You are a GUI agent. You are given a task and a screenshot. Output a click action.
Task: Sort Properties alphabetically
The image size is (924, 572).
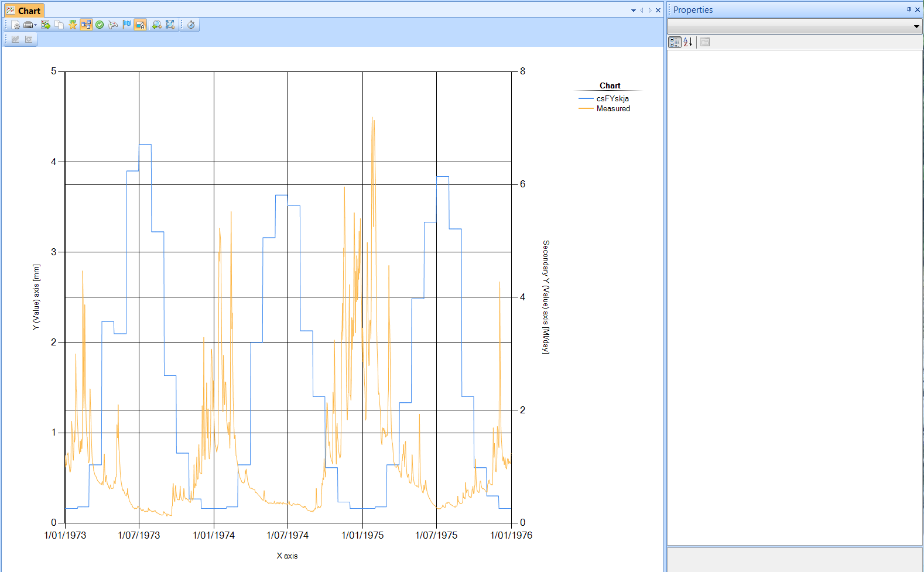click(x=688, y=42)
